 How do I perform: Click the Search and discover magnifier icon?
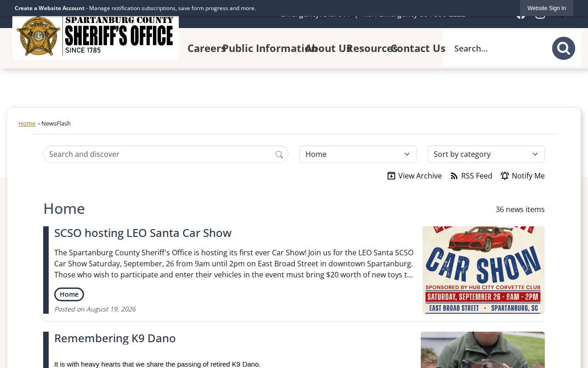point(279,155)
